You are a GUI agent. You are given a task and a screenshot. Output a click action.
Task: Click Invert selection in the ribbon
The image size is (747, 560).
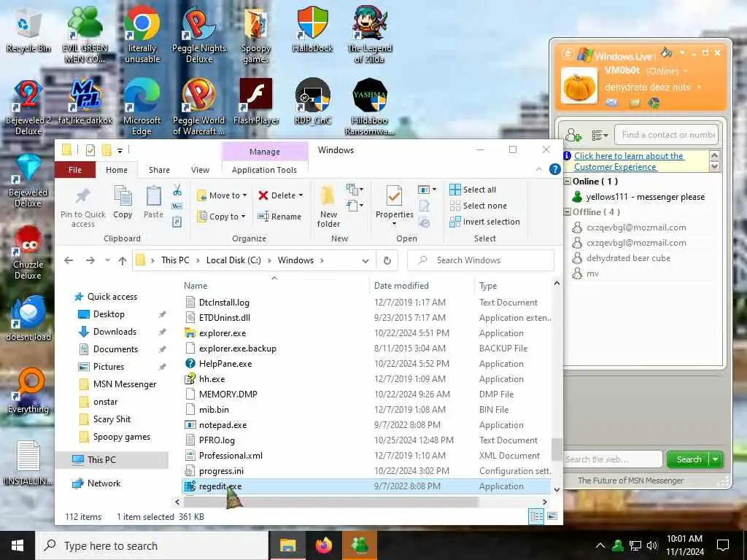click(484, 222)
